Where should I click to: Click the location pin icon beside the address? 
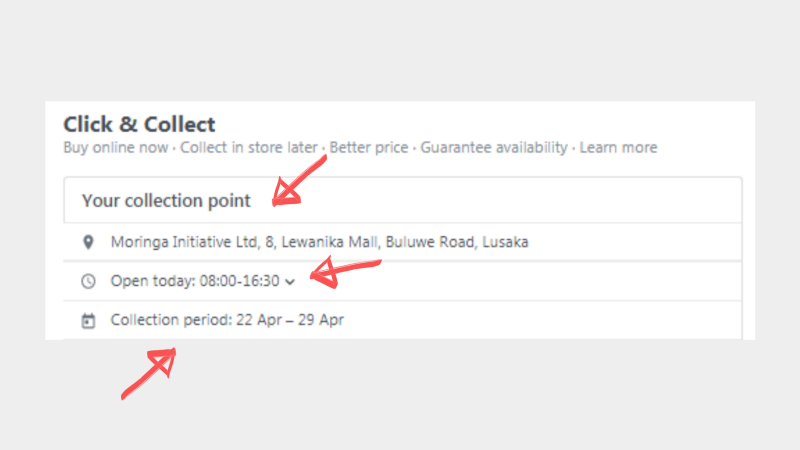pyautogui.click(x=88, y=242)
